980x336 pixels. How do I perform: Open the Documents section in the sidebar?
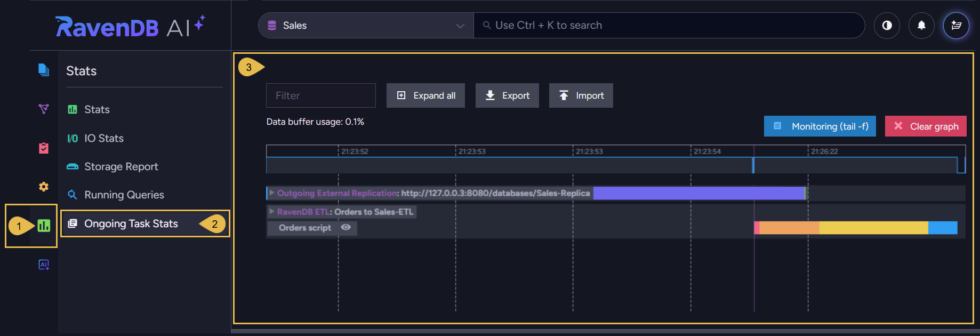point(44,70)
